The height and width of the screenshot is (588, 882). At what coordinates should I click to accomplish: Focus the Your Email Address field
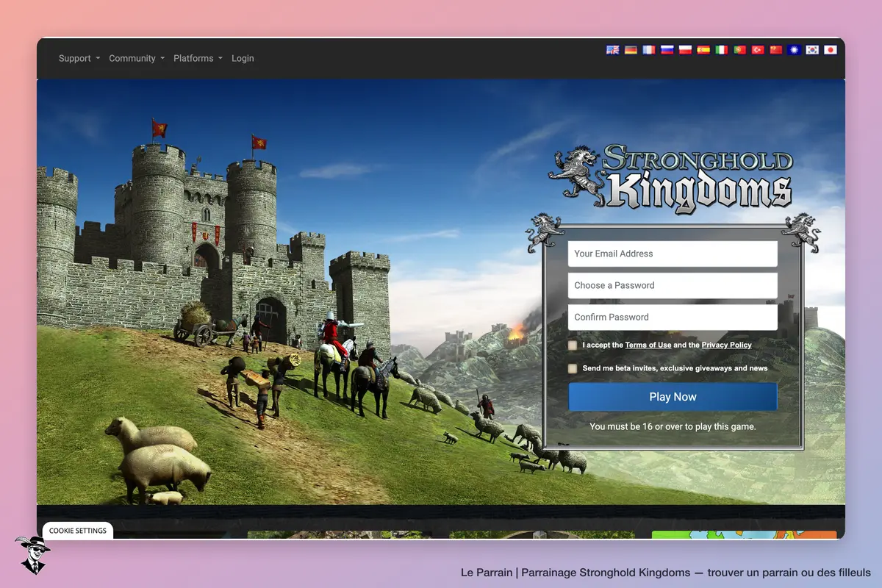pos(673,254)
